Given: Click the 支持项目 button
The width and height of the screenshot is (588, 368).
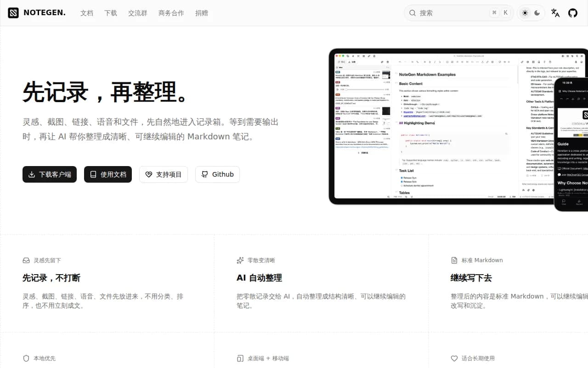Looking at the screenshot, I should pyautogui.click(x=164, y=174).
